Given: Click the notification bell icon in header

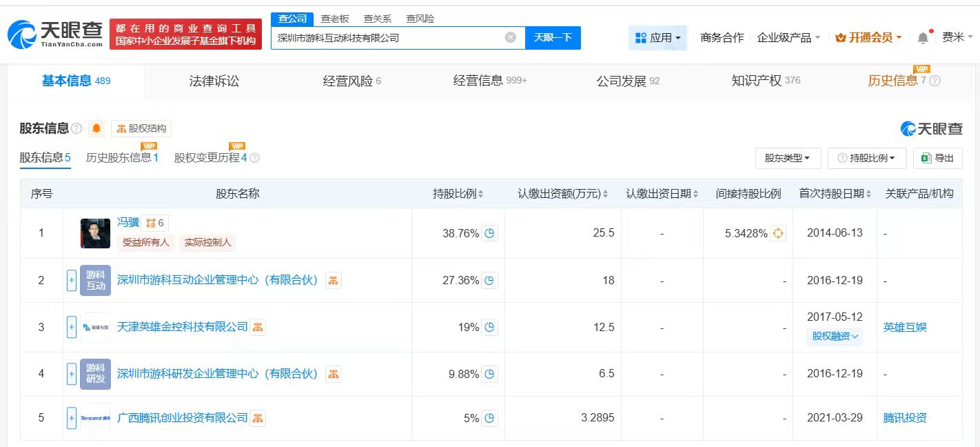Looking at the screenshot, I should coord(923,38).
